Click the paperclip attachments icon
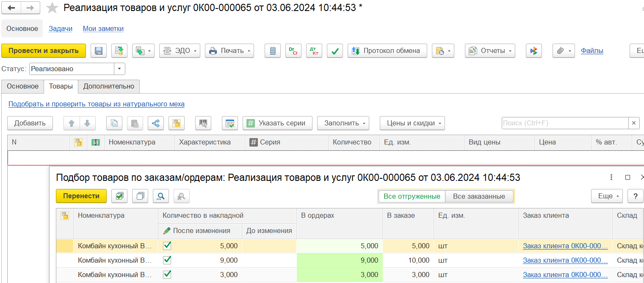Viewport: 644px width, 283px height. (560, 51)
